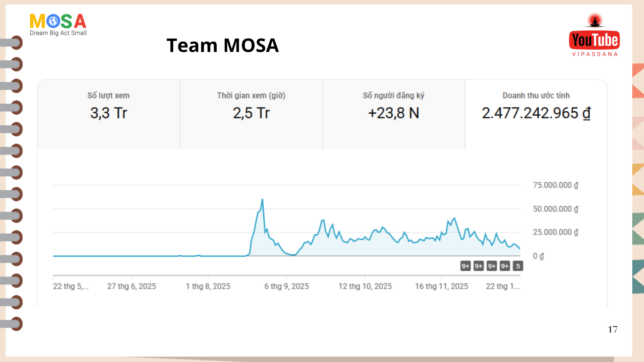This screenshot has width=644, height=362.
Task: Click the 75.000.000 ₫ axis label
Action: 556,185
